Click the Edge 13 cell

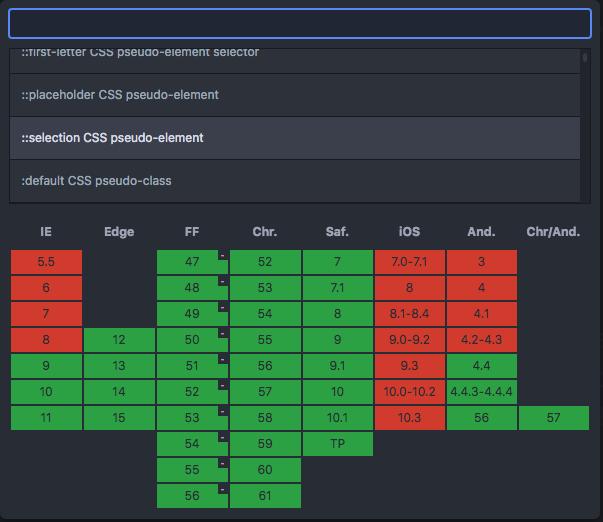[x=119, y=366]
